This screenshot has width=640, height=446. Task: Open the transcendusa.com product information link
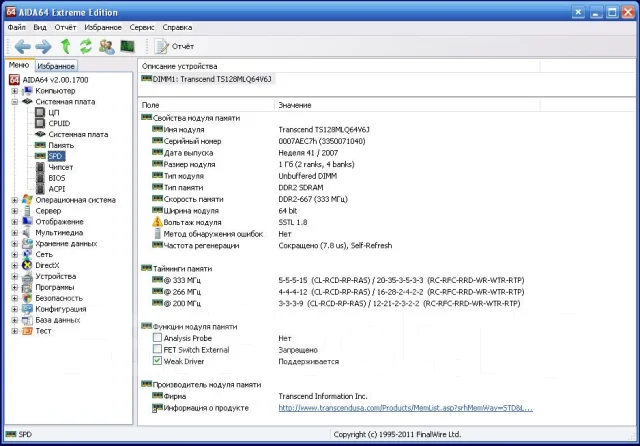click(x=405, y=408)
